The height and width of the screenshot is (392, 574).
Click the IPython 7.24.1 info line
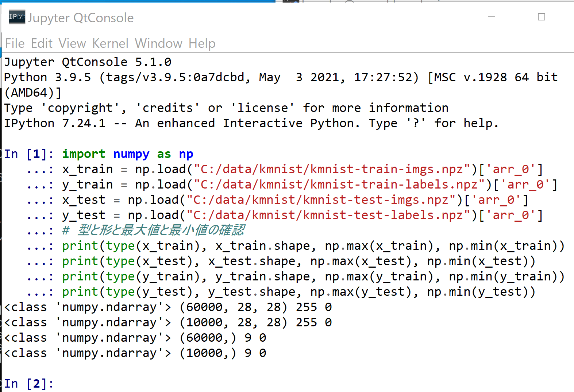[x=251, y=123]
